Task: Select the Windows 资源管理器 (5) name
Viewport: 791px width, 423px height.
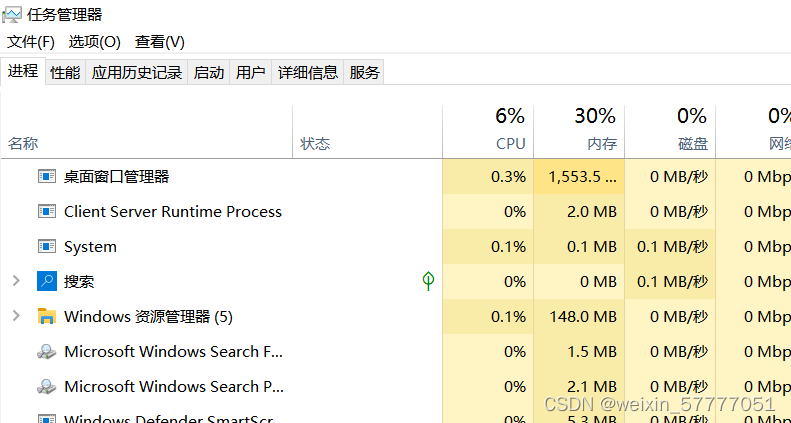Action: point(148,317)
